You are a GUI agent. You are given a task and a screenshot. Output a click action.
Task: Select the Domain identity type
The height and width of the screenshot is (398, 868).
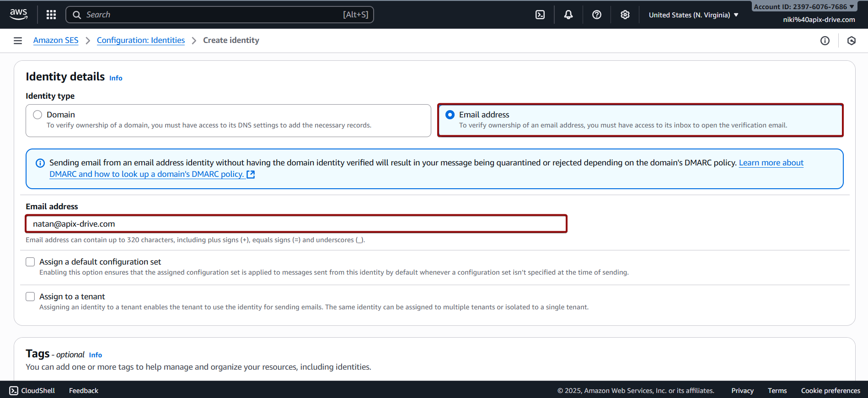click(x=38, y=115)
